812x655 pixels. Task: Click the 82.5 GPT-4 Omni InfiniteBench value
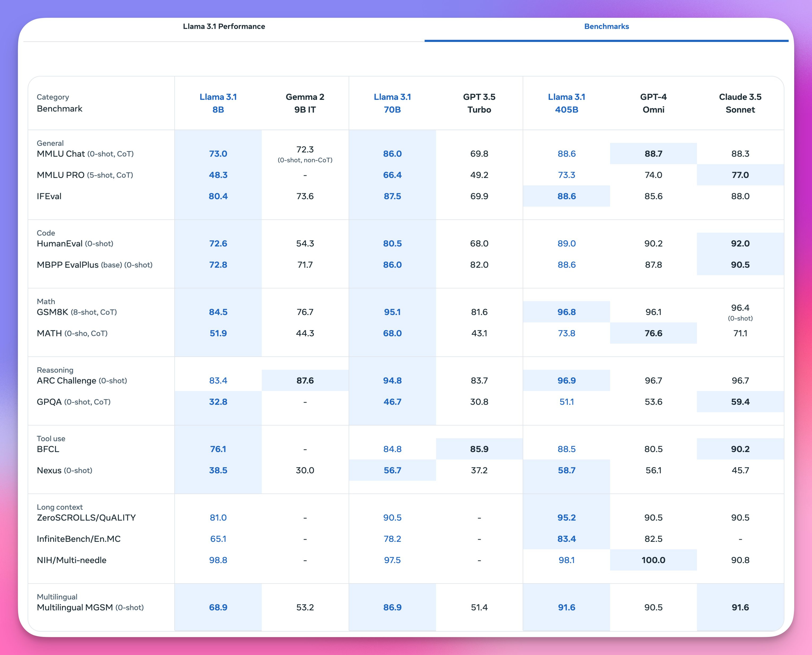point(653,539)
